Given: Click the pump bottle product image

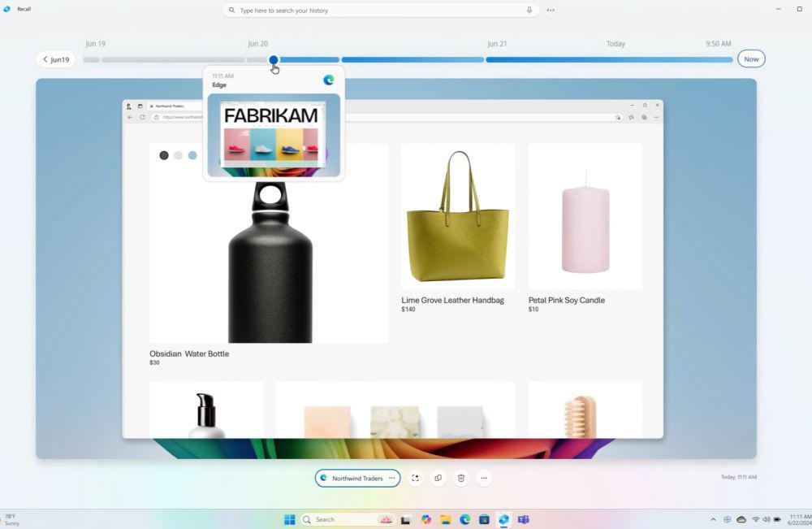Looking at the screenshot, I should pyautogui.click(x=206, y=410).
